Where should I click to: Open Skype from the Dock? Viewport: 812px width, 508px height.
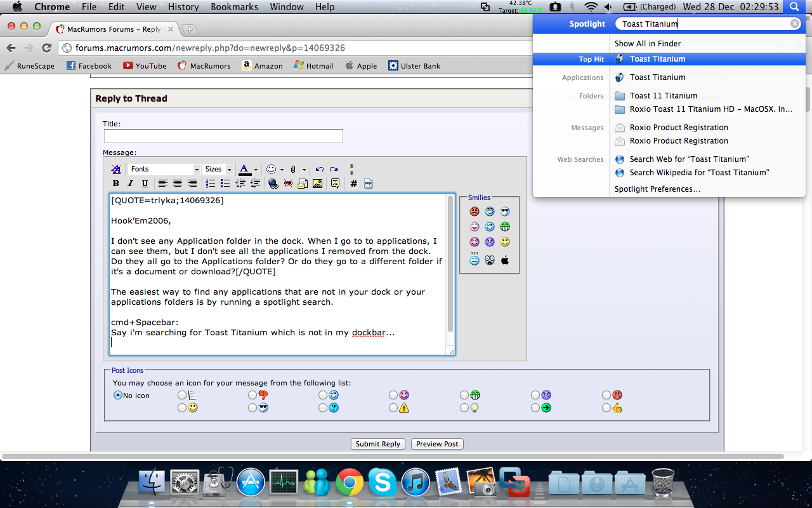click(x=383, y=483)
